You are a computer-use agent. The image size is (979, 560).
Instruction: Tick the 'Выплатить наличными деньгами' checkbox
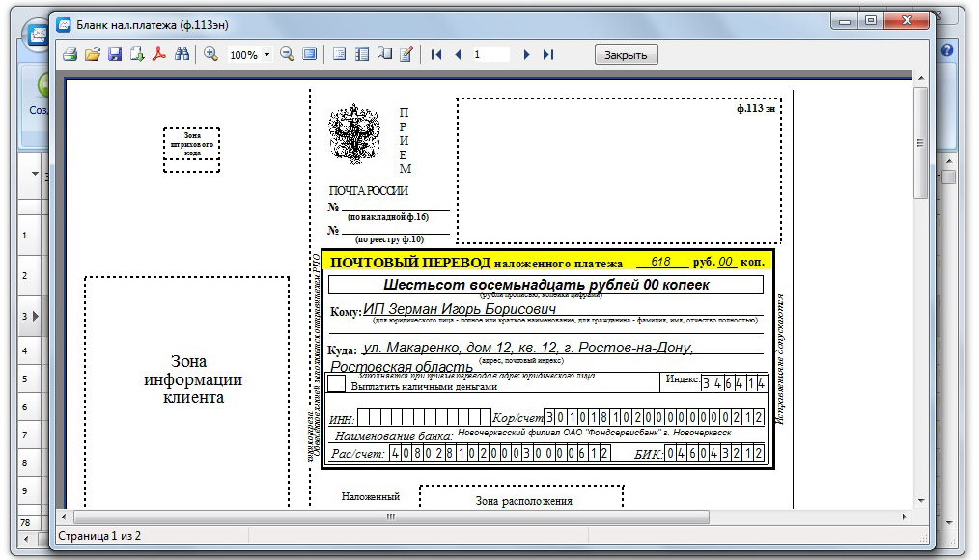click(x=337, y=383)
